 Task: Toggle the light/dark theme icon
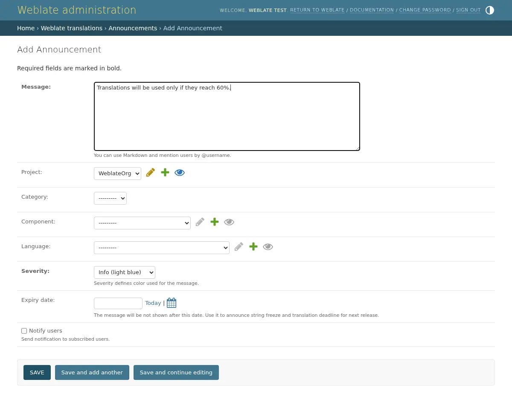pos(490,10)
